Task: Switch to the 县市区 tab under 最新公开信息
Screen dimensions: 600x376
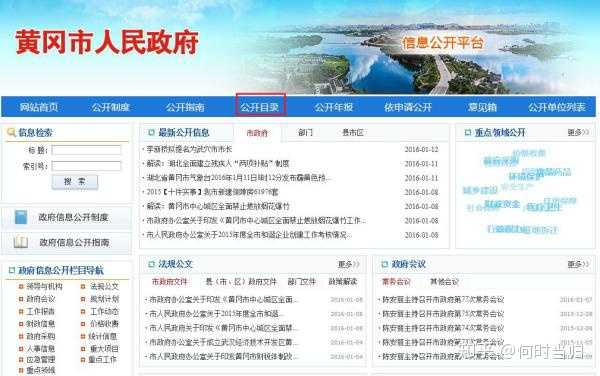Action: pyautogui.click(x=353, y=132)
